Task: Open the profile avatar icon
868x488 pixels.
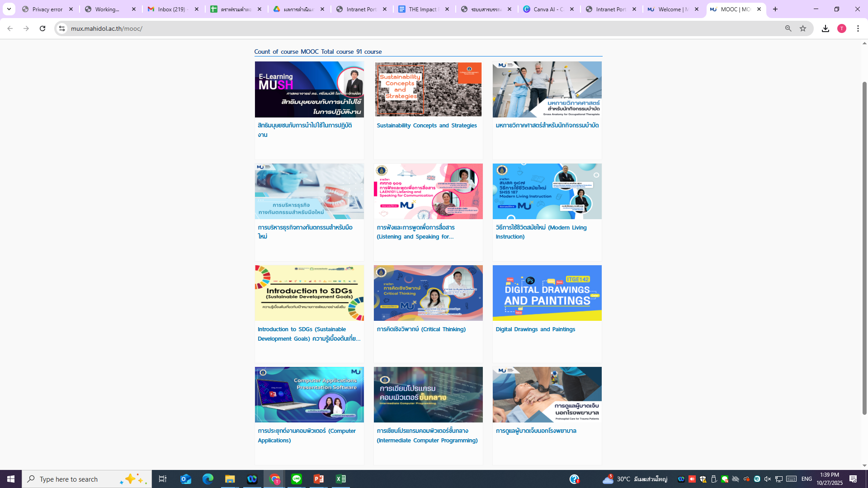Action: click(842, 28)
